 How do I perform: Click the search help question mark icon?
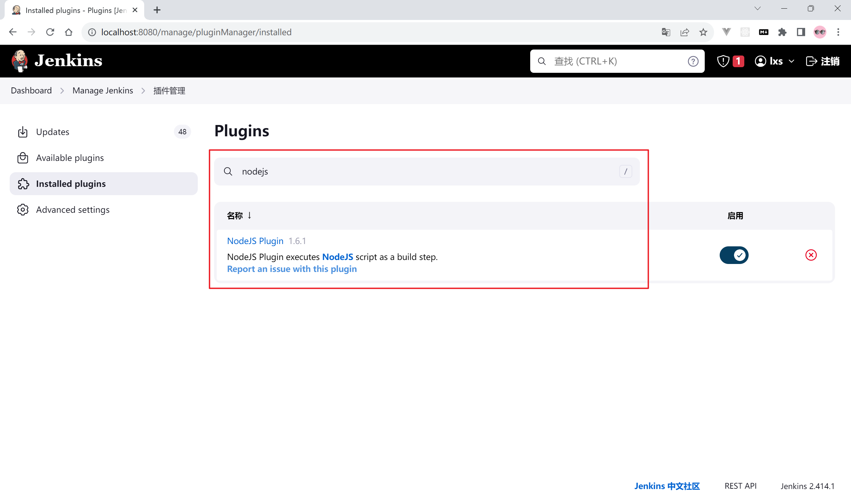click(x=693, y=61)
